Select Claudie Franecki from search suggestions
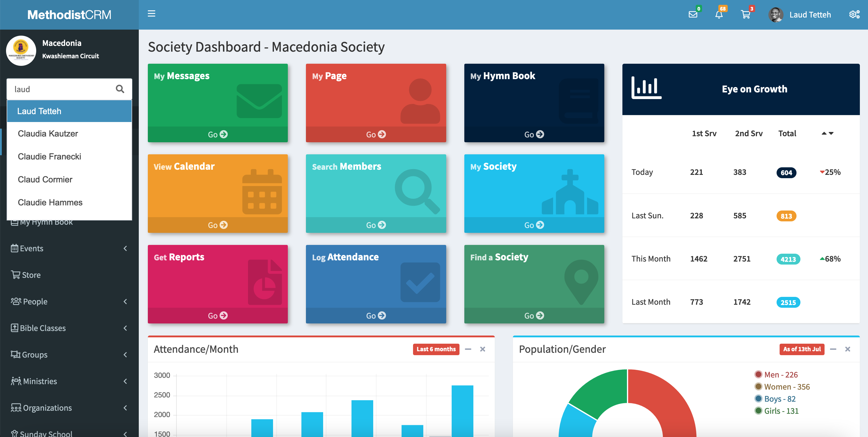868x437 pixels. (x=69, y=156)
